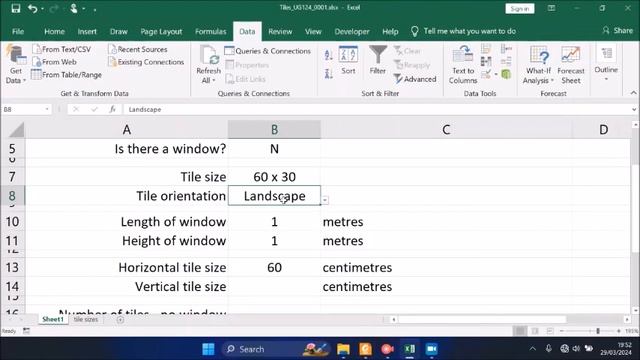Open the Get Data menu

16,65
